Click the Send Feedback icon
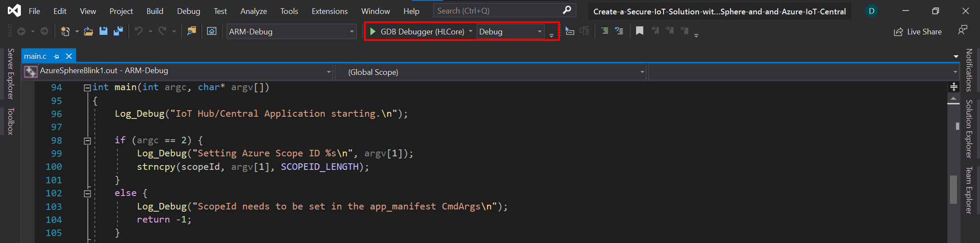The width and height of the screenshot is (980, 243). (x=963, y=30)
